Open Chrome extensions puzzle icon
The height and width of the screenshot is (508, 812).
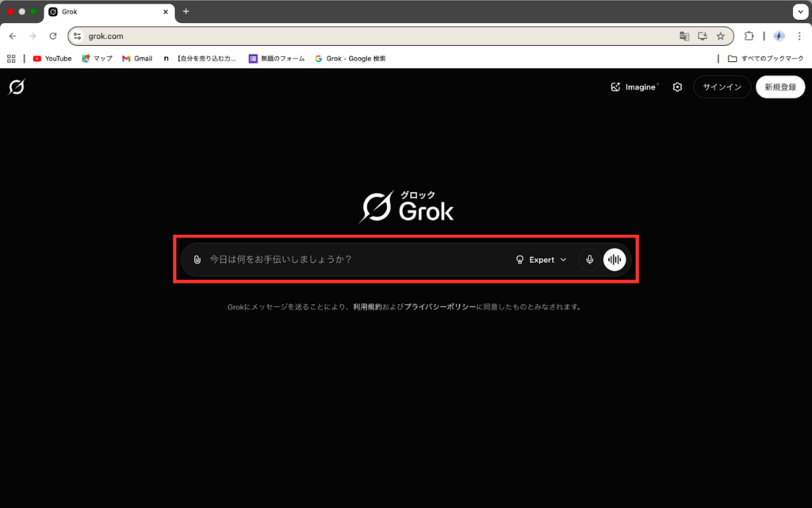(x=749, y=36)
